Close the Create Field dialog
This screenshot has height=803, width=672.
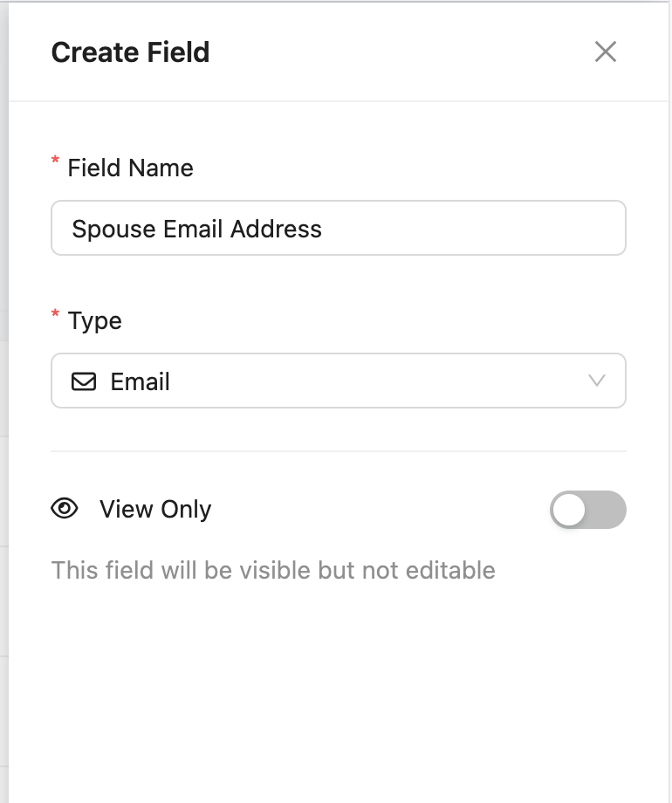coord(606,51)
